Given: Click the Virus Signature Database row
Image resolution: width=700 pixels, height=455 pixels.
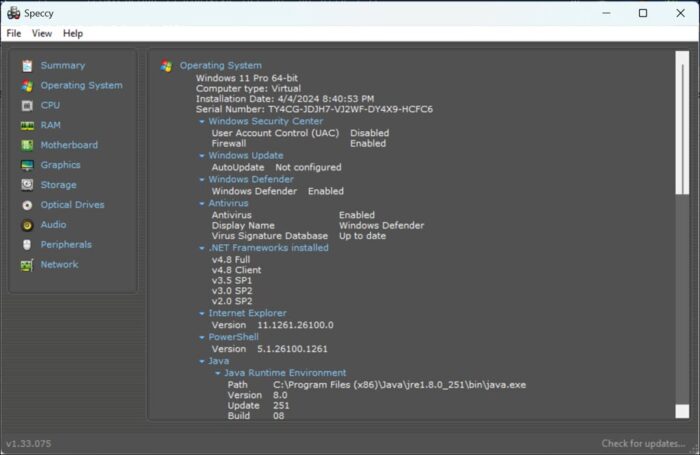Looking at the screenshot, I should tap(299, 236).
